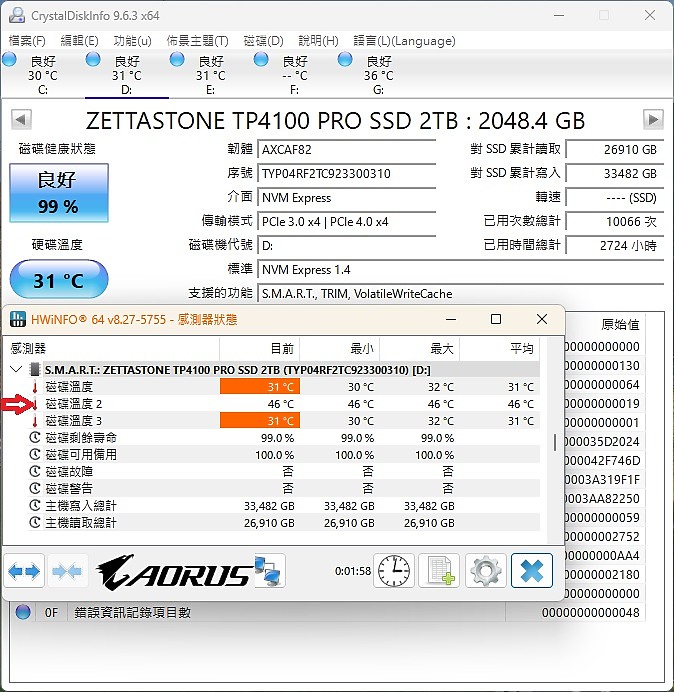674x692 pixels.
Task: Open the 說明(H) menu
Action: (x=318, y=41)
